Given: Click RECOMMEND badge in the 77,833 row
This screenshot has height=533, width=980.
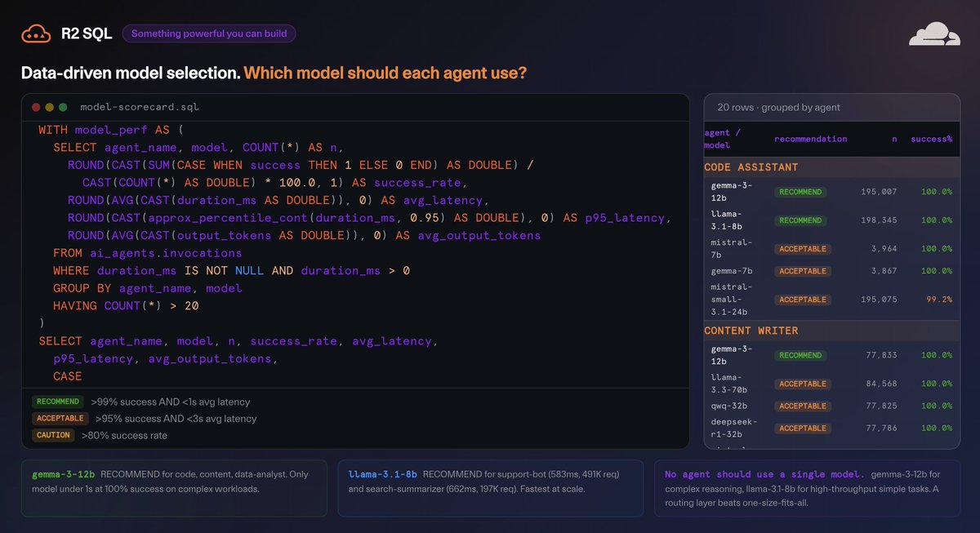Looking at the screenshot, I should [x=800, y=355].
